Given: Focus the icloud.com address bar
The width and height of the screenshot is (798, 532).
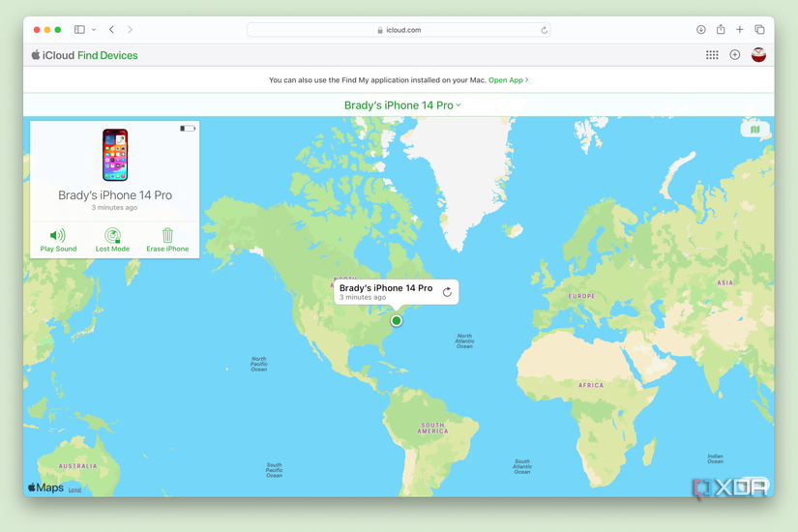Looking at the screenshot, I should (x=399, y=30).
